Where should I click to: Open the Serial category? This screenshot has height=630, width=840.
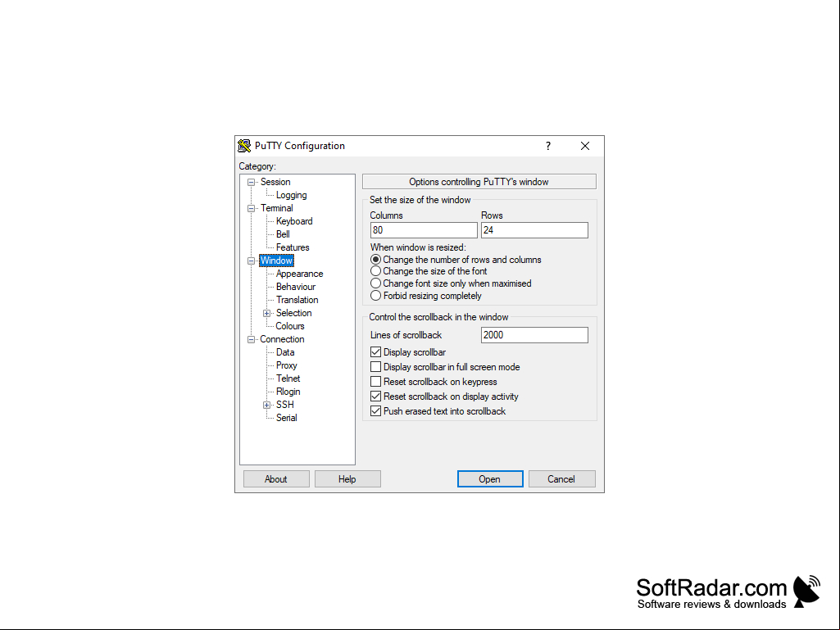(287, 418)
